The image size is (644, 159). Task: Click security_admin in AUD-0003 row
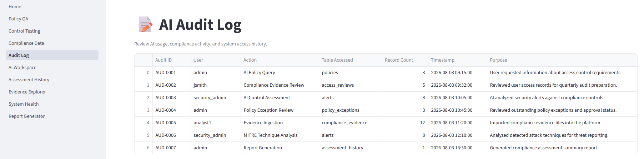[216, 98]
